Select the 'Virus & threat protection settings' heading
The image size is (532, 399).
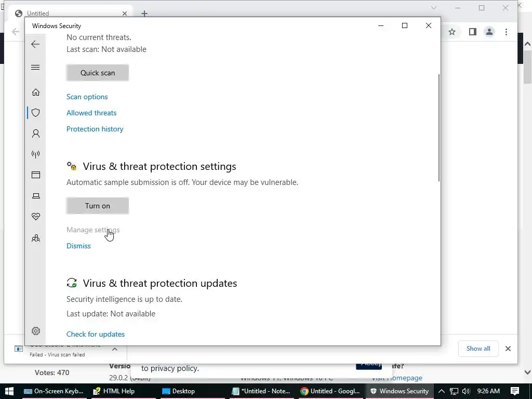(x=159, y=166)
